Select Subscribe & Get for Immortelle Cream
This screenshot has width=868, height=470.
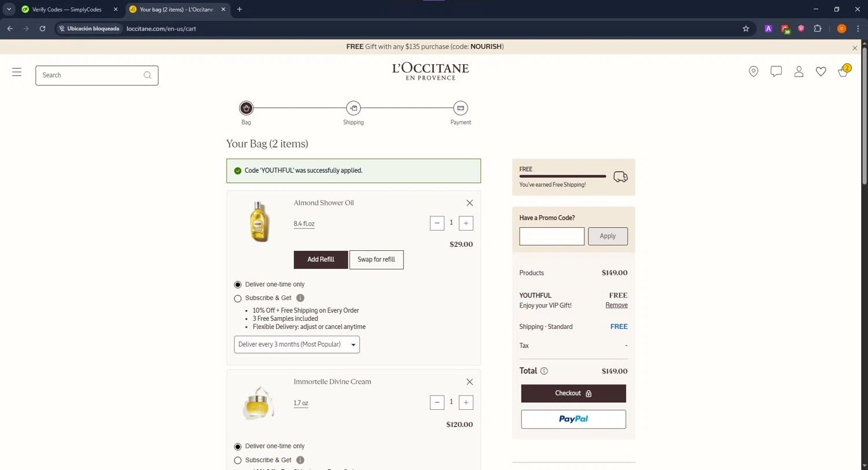click(238, 461)
